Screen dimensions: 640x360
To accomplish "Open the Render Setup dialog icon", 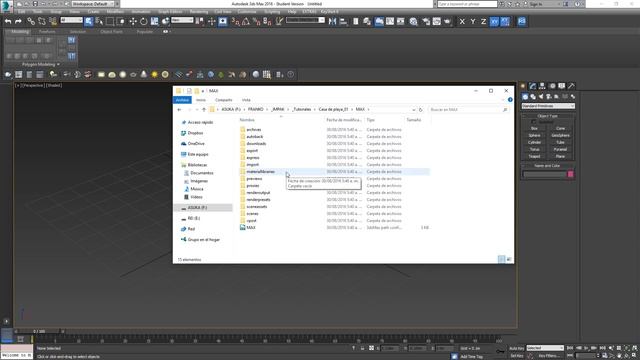I will [426, 21].
